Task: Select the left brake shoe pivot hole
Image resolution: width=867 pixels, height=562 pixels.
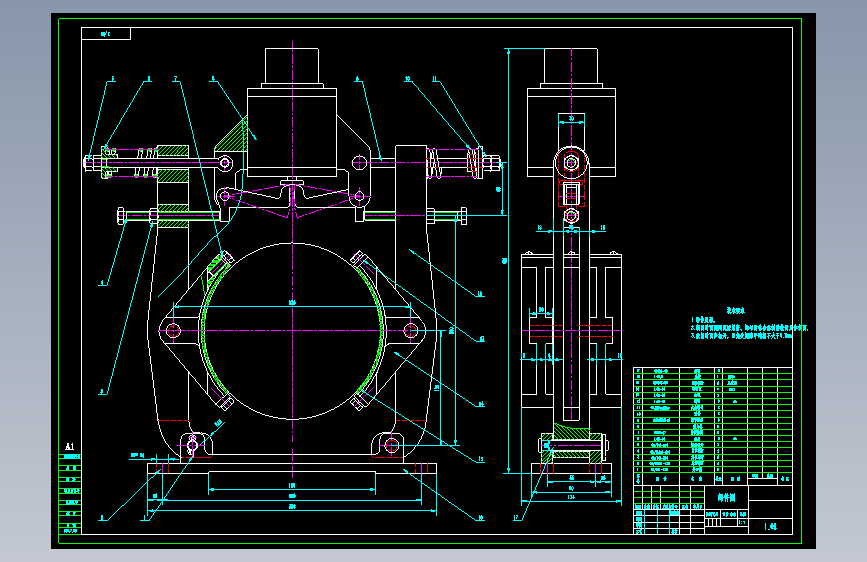Action: click(x=173, y=331)
